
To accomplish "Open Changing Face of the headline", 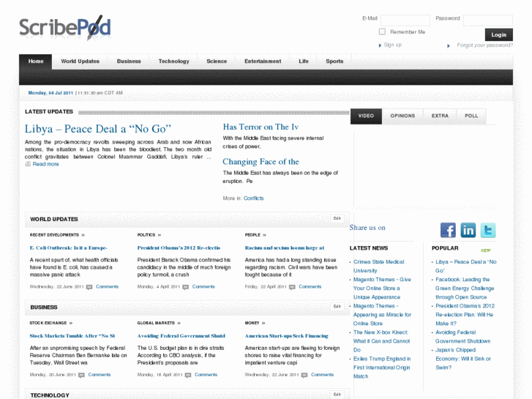I will tap(261, 162).
